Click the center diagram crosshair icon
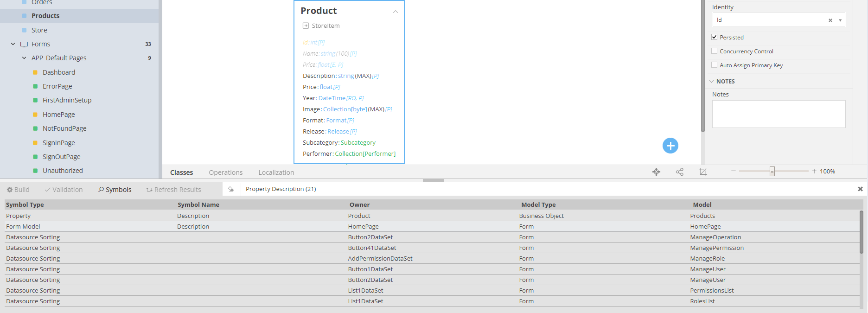The height and width of the screenshot is (313, 868). click(x=656, y=172)
